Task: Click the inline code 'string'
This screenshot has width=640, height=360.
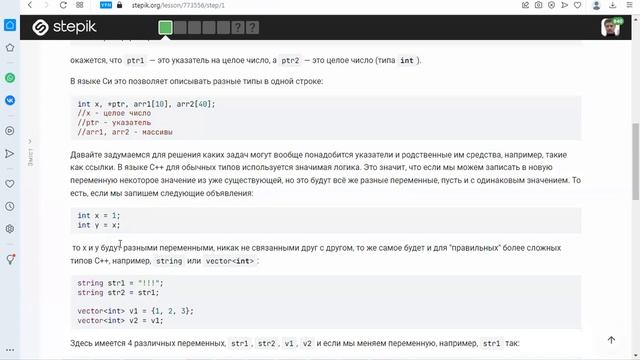Action: click(x=169, y=261)
